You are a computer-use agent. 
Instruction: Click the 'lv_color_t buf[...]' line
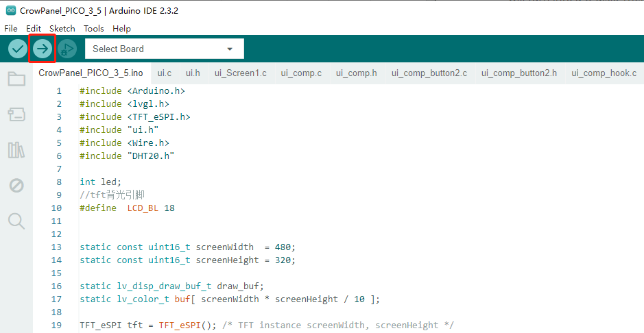pos(230,299)
